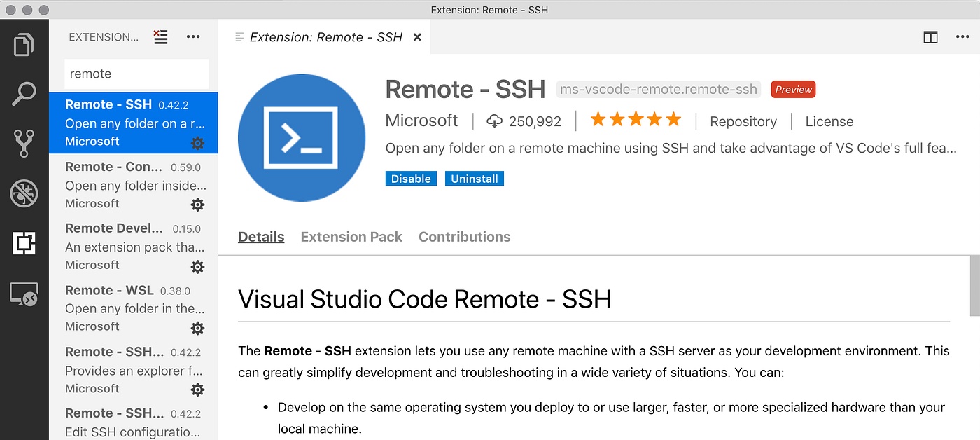Click the Remote - SSH extension title
This screenshot has height=440, width=980.
[465, 90]
